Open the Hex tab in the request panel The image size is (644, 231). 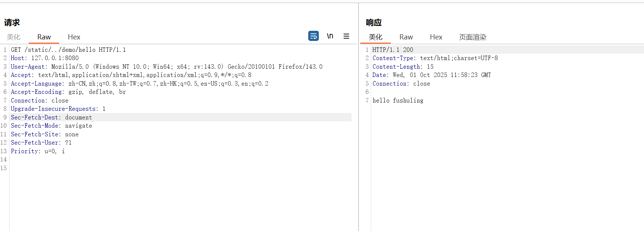[74, 37]
